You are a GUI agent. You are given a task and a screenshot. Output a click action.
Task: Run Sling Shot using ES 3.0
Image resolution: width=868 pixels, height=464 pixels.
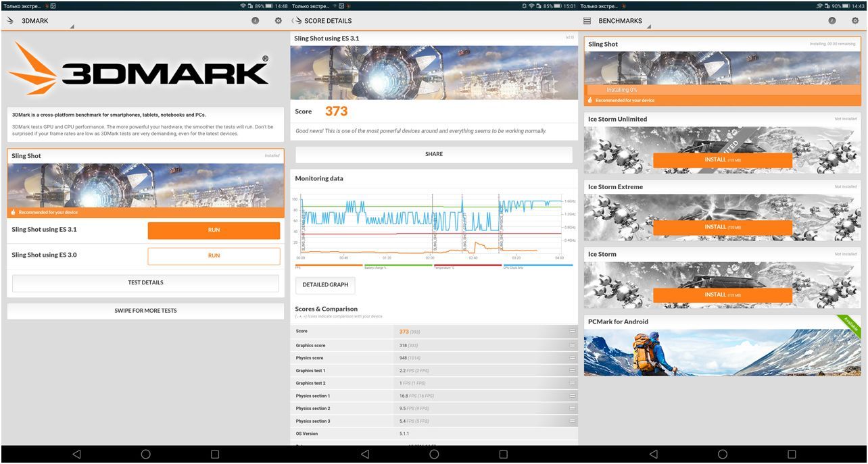click(214, 256)
